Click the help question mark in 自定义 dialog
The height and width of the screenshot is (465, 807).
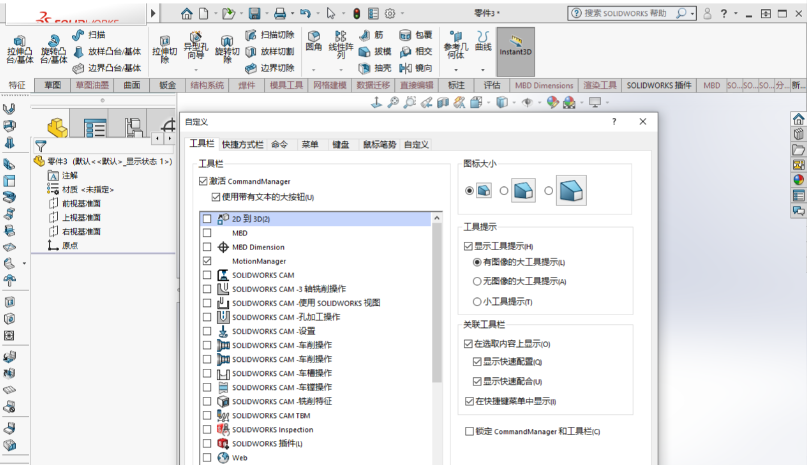[x=614, y=122]
